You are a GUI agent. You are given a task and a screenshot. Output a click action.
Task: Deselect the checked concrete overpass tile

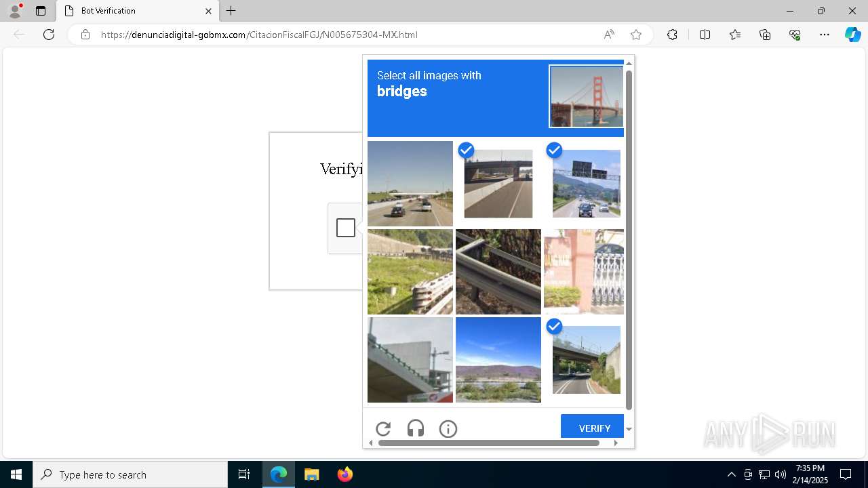click(x=498, y=184)
